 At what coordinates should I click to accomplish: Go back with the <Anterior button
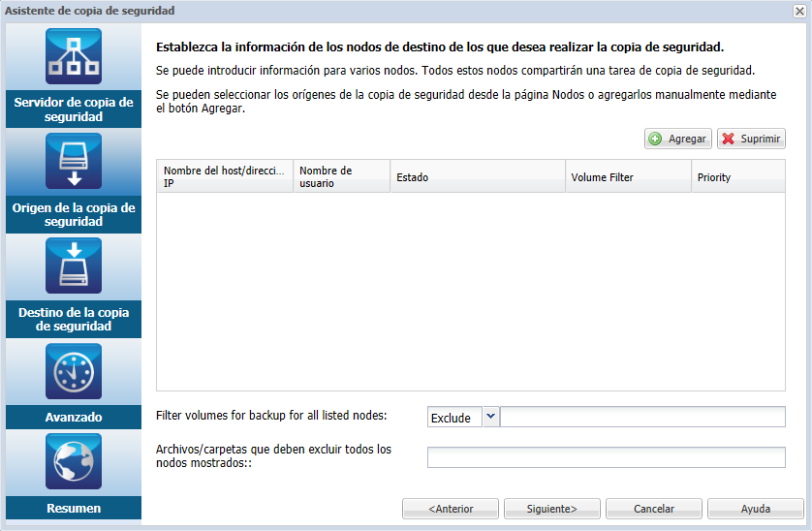tap(451, 509)
